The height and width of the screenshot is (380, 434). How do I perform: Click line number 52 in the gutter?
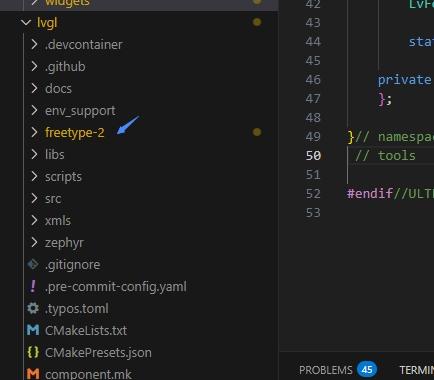click(313, 194)
